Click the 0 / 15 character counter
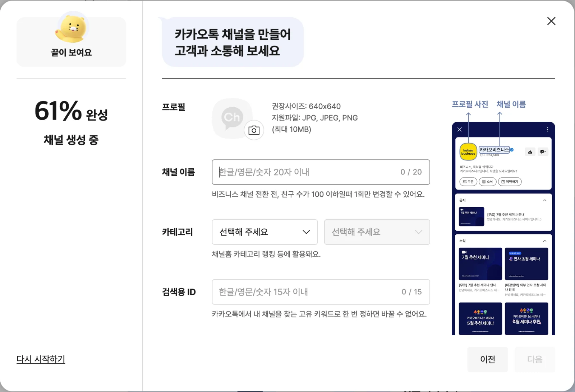The width and height of the screenshot is (575, 392). click(x=411, y=292)
